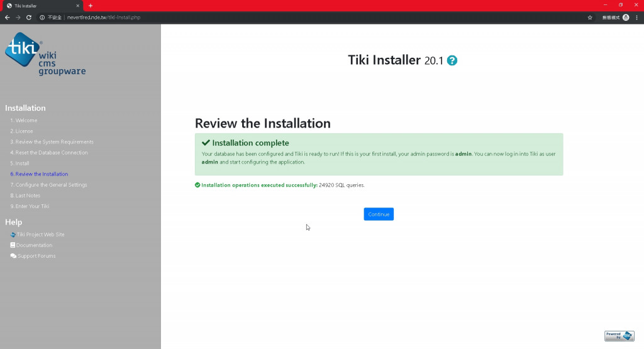This screenshot has height=349, width=644.
Task: Go to step 8. Last Notes
Action: [x=25, y=196]
